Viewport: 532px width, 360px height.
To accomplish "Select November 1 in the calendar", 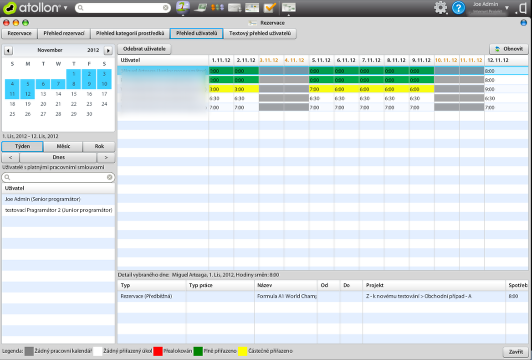I will [x=74, y=74].
